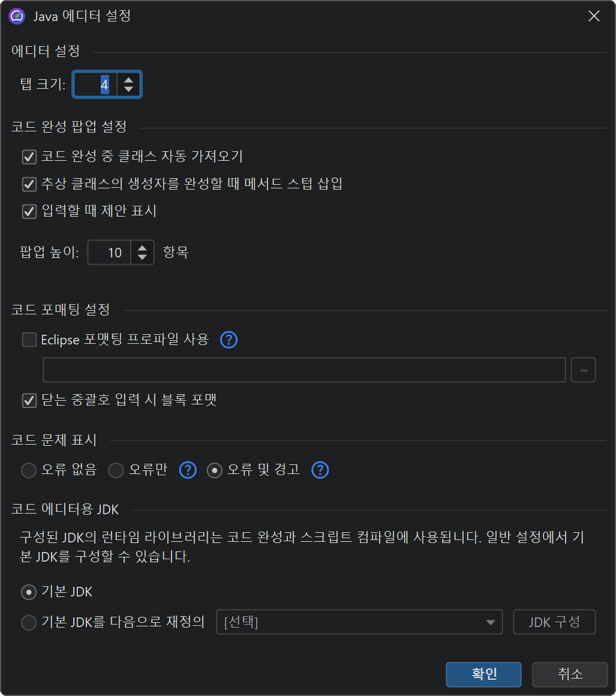Click the JDK 구성 button

click(x=554, y=622)
